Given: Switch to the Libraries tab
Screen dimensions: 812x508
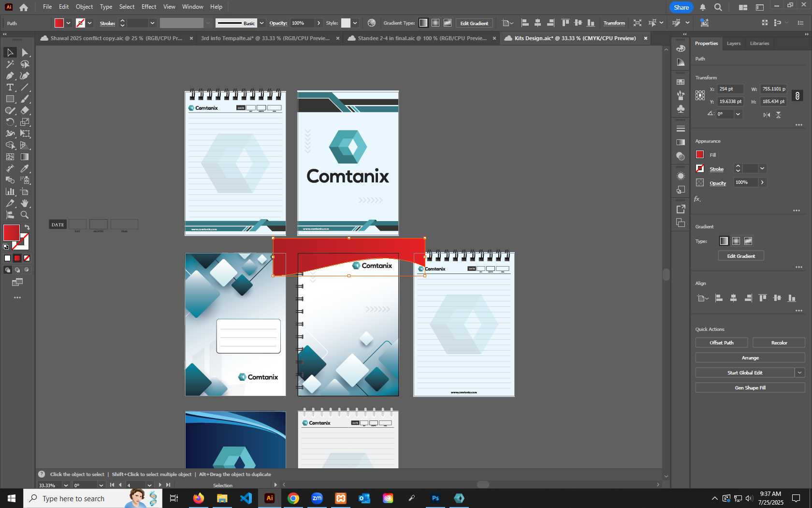Looking at the screenshot, I should pos(759,44).
